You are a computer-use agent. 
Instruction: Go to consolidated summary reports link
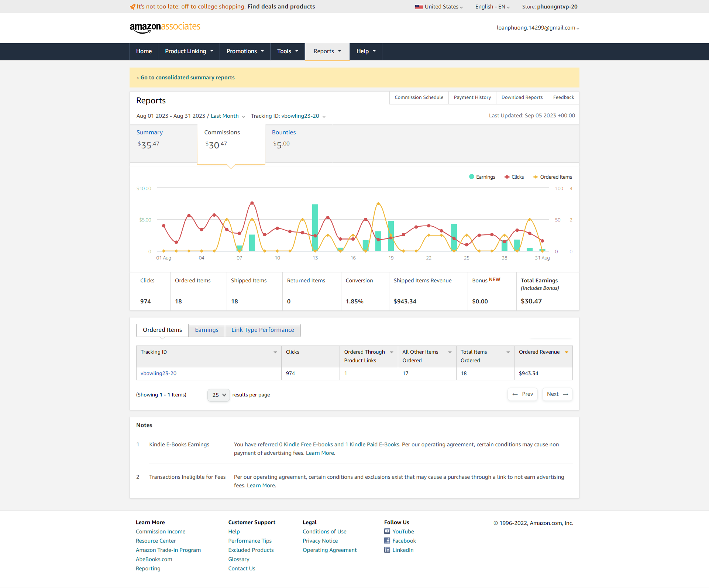186,78
